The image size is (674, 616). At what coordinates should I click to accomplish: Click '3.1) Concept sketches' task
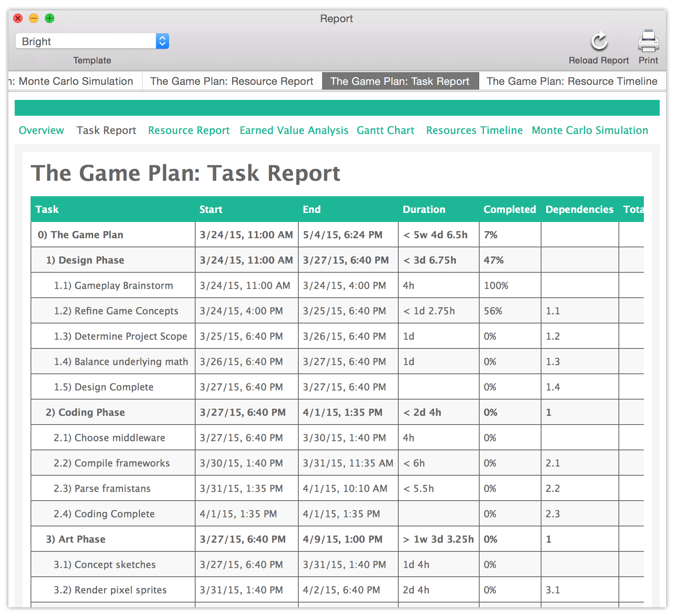point(105,564)
